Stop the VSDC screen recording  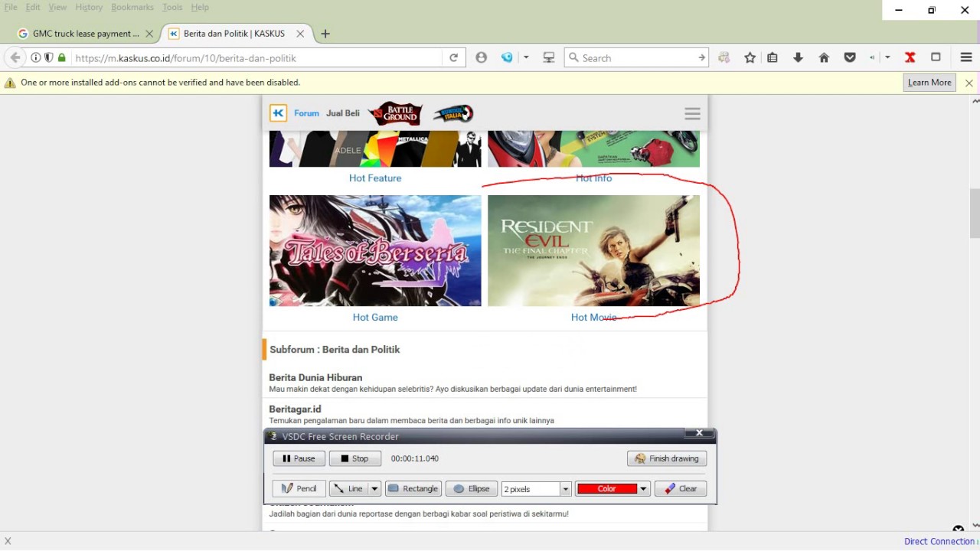[354, 458]
